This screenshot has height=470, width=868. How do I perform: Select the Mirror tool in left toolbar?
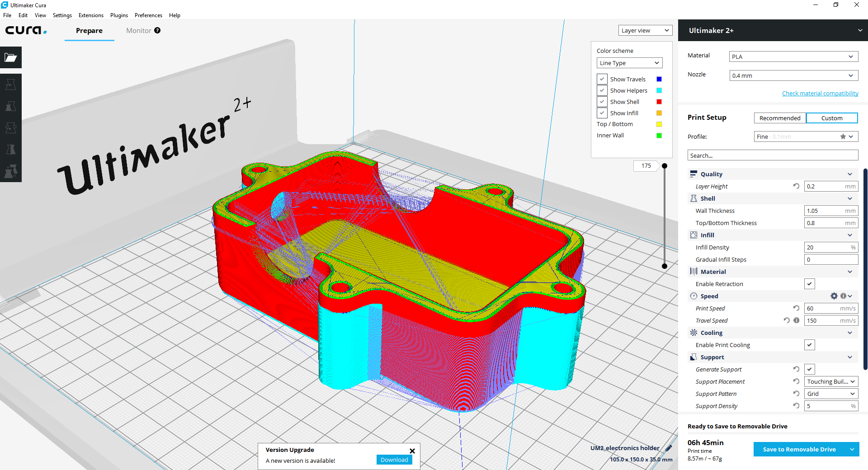tap(11, 150)
